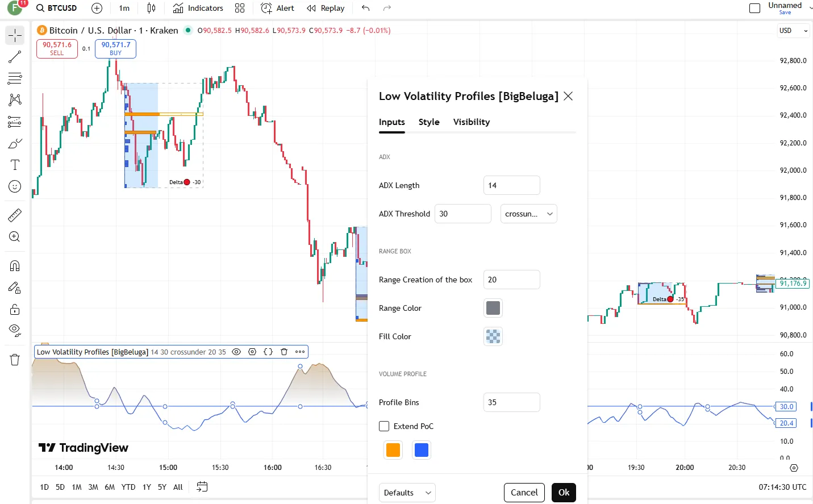Click the trash remove objects icon

tap(15, 360)
